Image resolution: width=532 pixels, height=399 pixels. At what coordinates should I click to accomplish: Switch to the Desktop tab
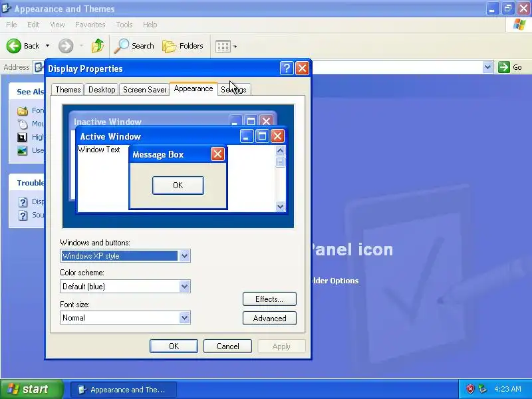click(102, 90)
